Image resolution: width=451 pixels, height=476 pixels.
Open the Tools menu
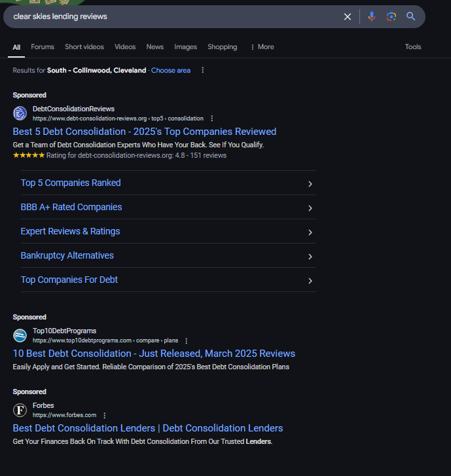coord(413,46)
